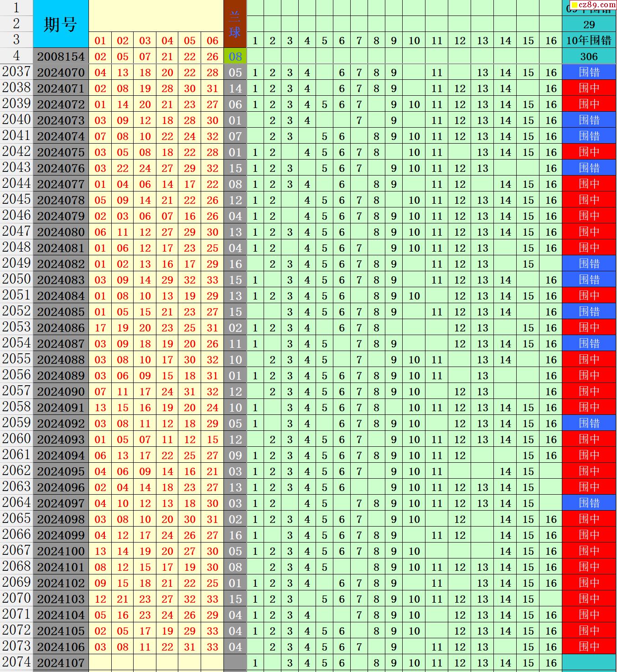Click gray blue-ball cell 06 in row 2024072

(235, 104)
